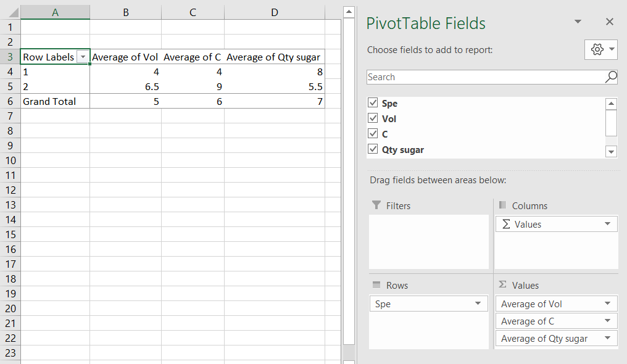Open the Row Labels filter dropdown
The width and height of the screenshot is (627, 364).
83,56
